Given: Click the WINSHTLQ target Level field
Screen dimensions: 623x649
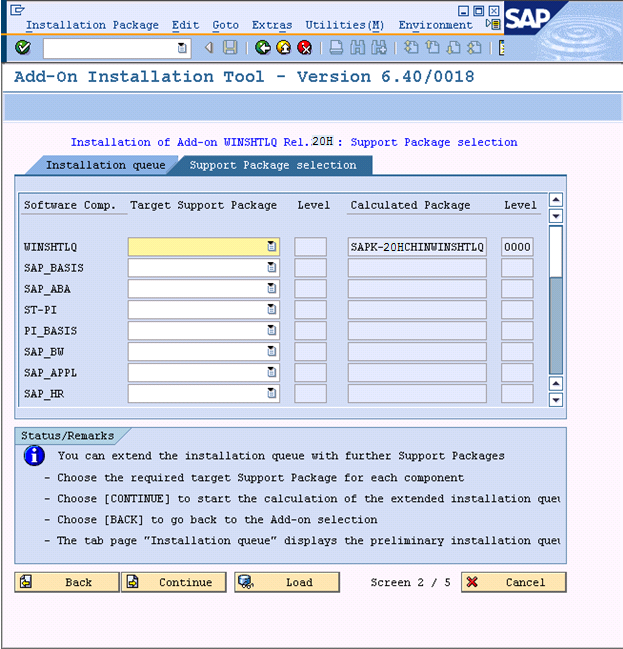Looking at the screenshot, I should tap(310, 247).
